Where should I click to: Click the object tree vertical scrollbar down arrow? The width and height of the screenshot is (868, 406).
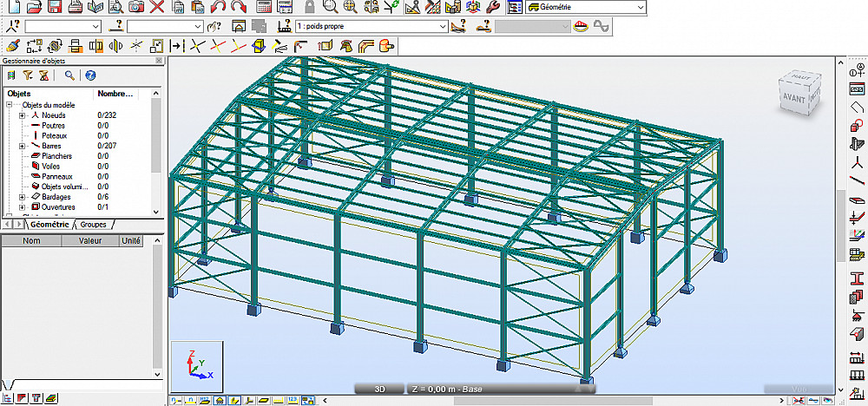point(155,212)
